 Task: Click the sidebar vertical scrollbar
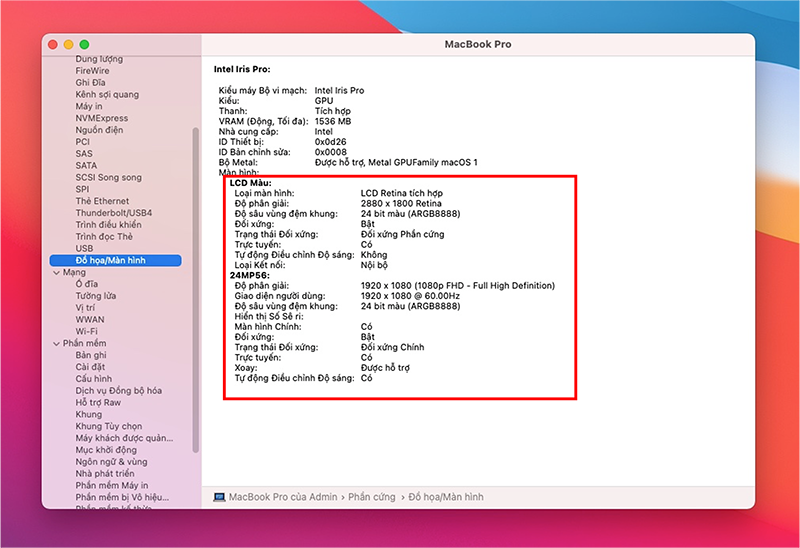click(x=195, y=290)
